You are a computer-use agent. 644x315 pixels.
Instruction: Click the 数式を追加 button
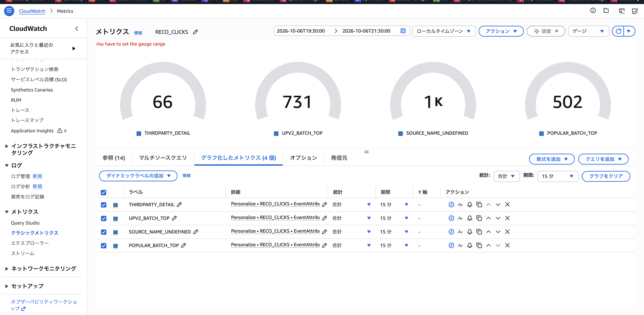pyautogui.click(x=552, y=159)
